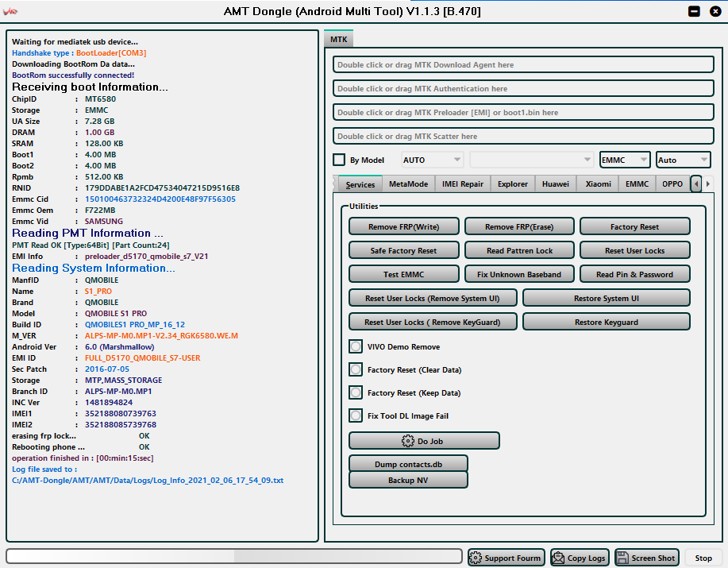Image resolution: width=728 pixels, height=568 pixels.
Task: Click the Screen Shot floppy disk icon
Action: (x=622, y=558)
